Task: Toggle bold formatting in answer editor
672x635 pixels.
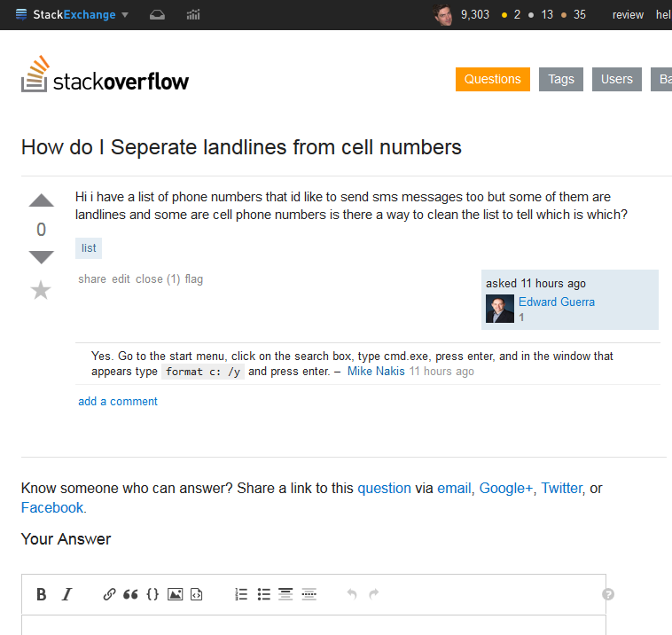Action: tap(42, 594)
